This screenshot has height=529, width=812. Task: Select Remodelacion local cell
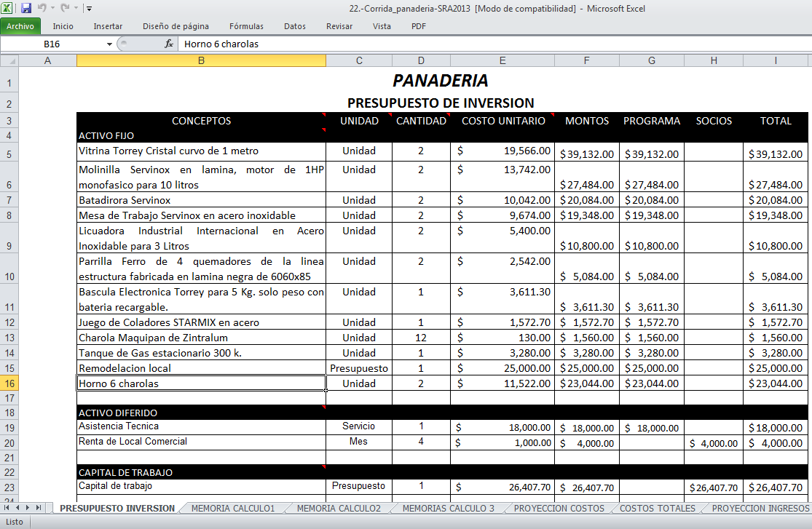pyautogui.click(x=201, y=368)
